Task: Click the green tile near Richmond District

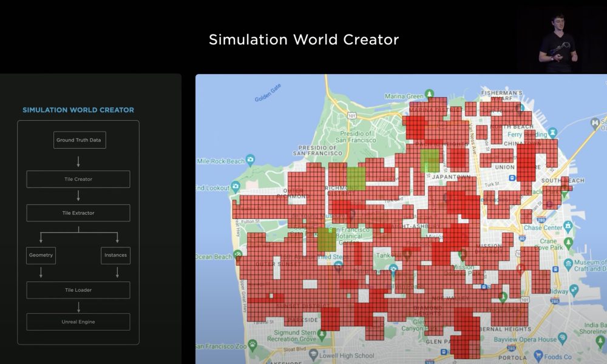Action: tap(356, 179)
